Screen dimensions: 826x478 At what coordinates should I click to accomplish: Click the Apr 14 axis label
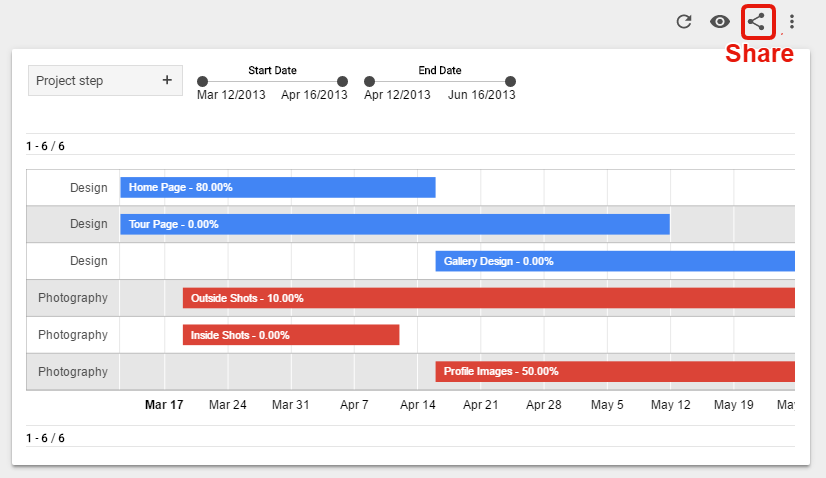pyautogui.click(x=418, y=405)
